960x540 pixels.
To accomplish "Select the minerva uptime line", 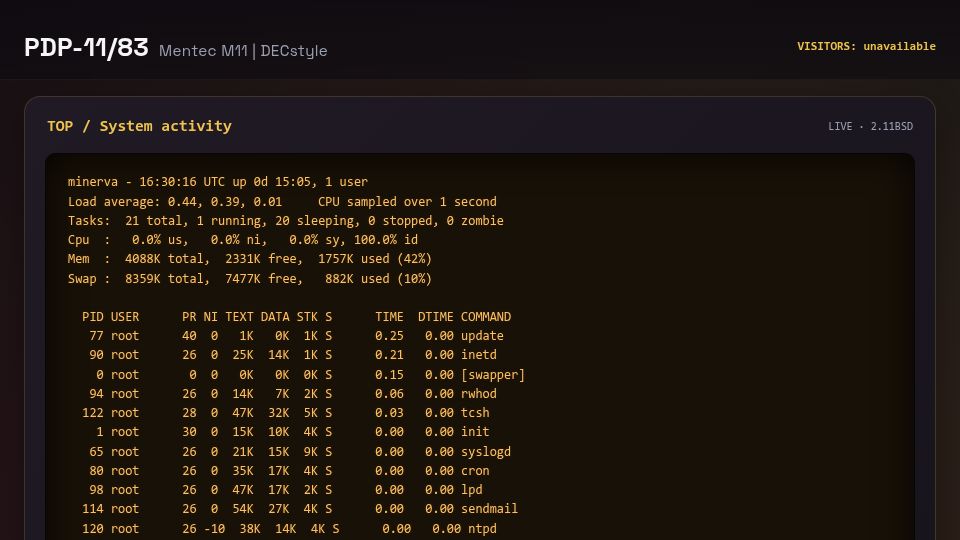I will 218,182.
